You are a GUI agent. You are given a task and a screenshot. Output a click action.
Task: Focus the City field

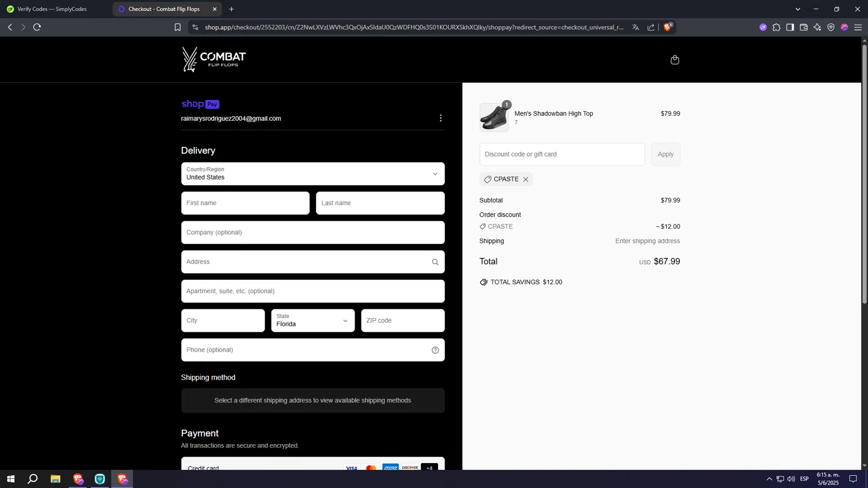[x=223, y=321]
